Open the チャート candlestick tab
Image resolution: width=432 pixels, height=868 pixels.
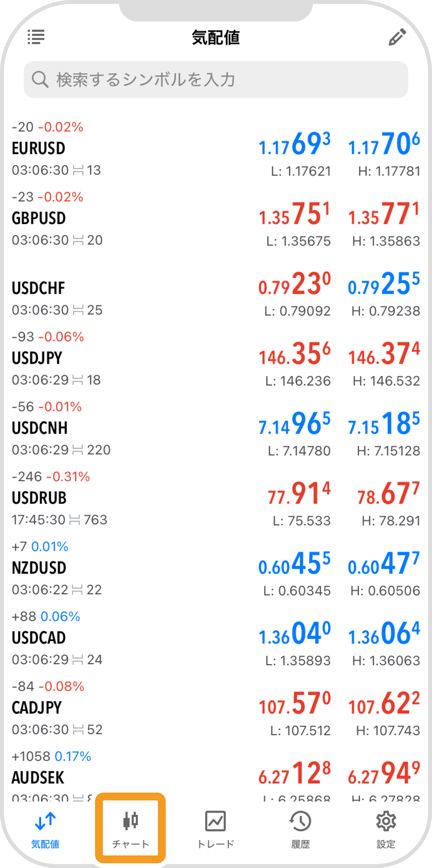(x=130, y=828)
